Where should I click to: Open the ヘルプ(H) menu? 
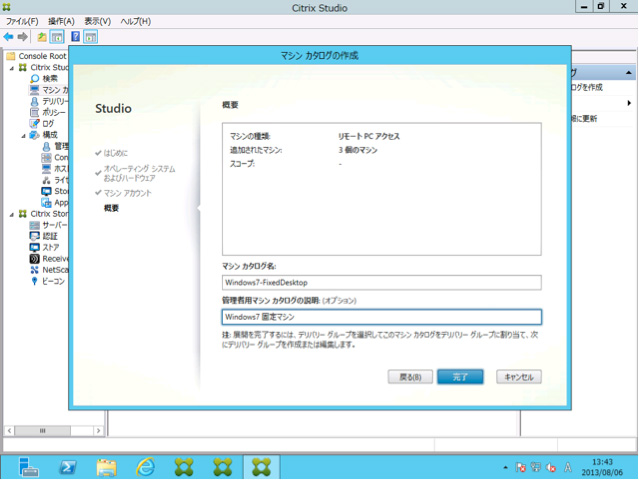136,21
